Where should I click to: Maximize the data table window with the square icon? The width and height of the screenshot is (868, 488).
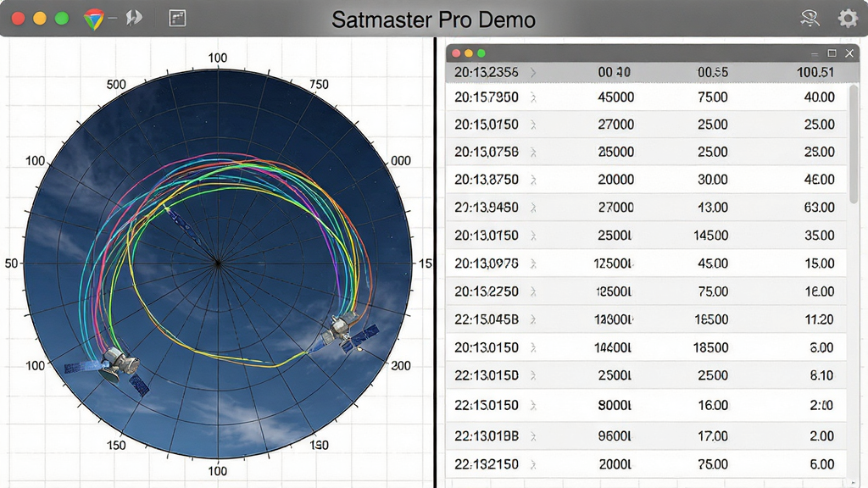pyautogui.click(x=832, y=53)
